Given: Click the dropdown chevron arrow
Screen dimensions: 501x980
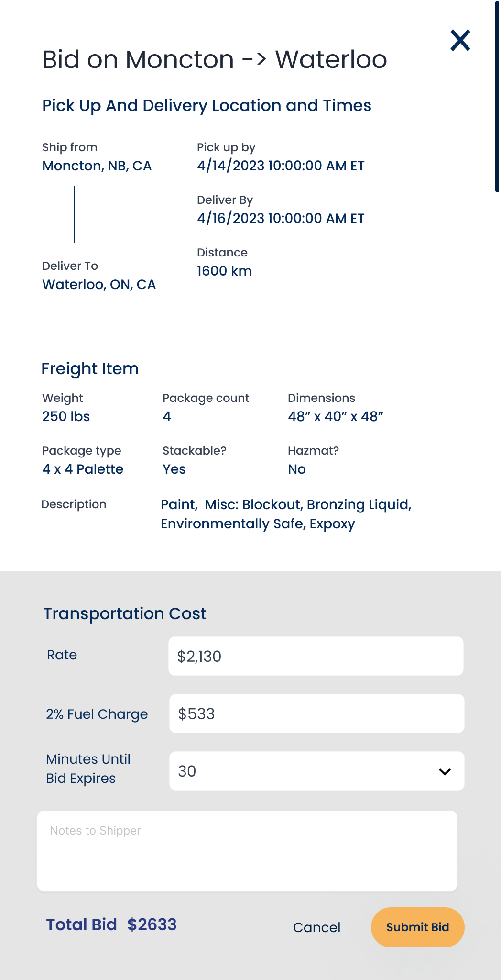Looking at the screenshot, I should point(445,771).
